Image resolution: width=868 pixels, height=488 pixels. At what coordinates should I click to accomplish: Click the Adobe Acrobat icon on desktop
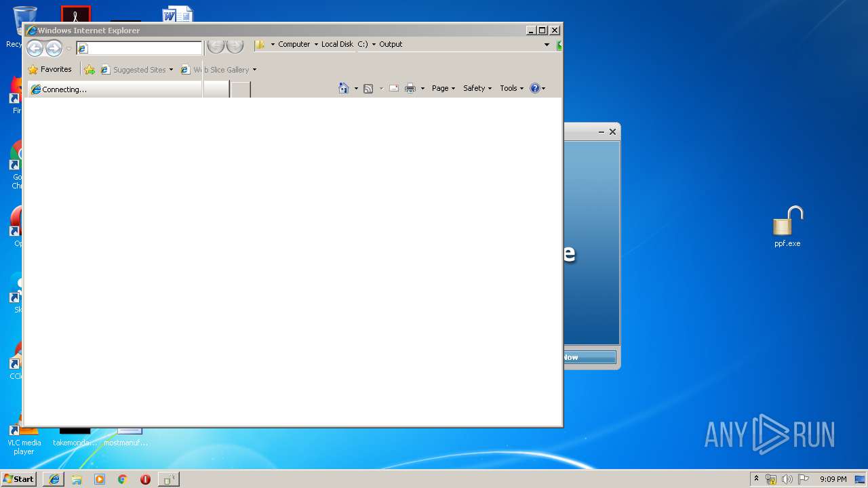[76, 14]
